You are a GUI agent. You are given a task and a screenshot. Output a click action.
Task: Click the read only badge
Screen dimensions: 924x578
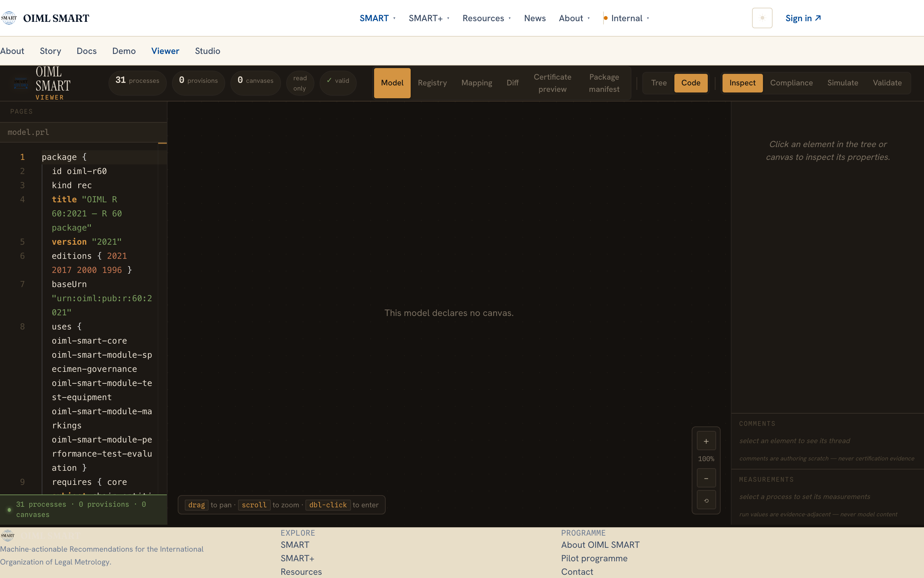click(300, 83)
